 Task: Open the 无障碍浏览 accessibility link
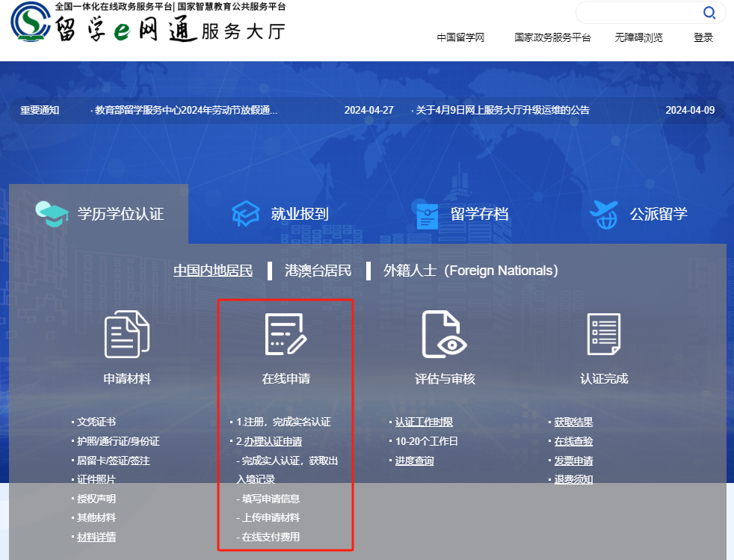[638, 37]
